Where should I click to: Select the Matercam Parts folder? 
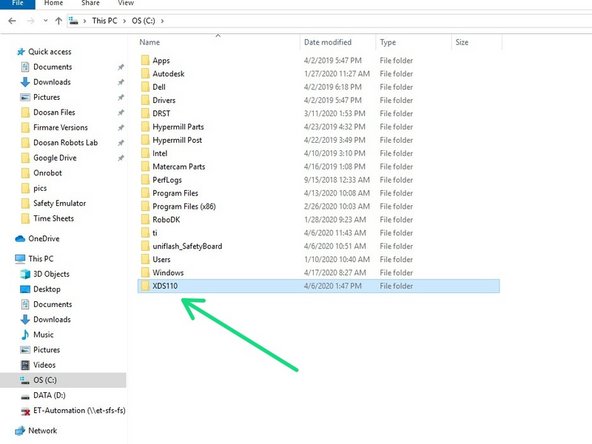(x=179, y=166)
